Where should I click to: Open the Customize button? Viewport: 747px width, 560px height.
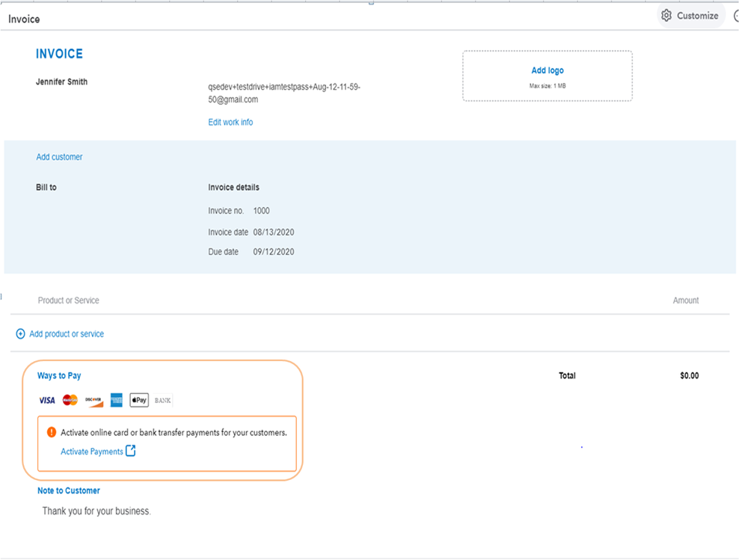[x=691, y=16]
